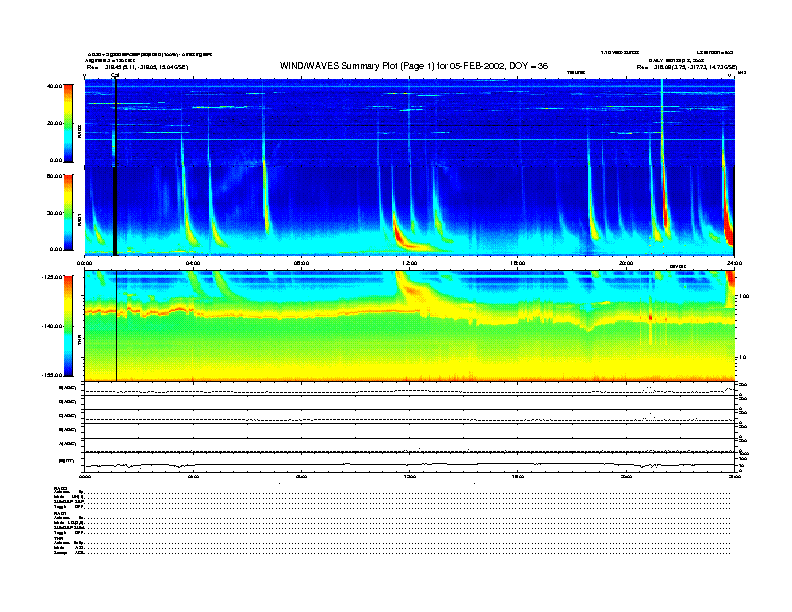Click the 12:00 tick under RAD1 spectrogram
Image resolution: width=792 pixels, height=612 pixels.
click(x=410, y=263)
